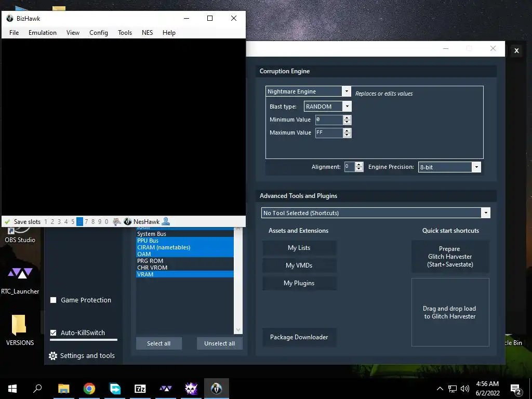Select save slot 9

point(100,222)
